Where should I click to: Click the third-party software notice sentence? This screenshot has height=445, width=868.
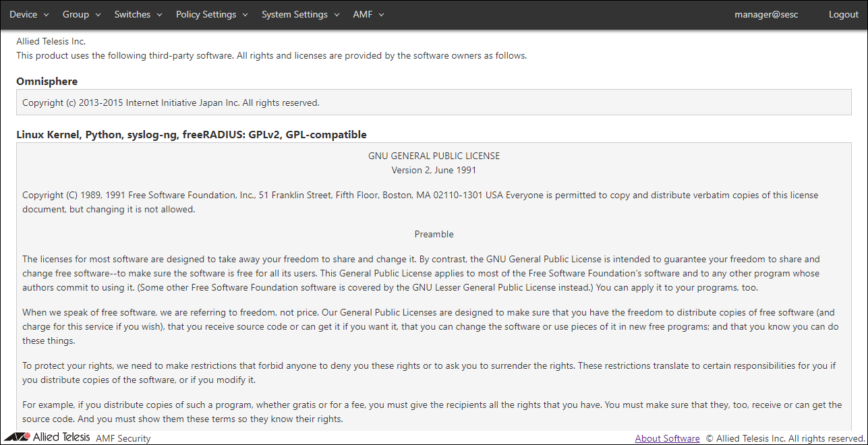pyautogui.click(x=271, y=55)
